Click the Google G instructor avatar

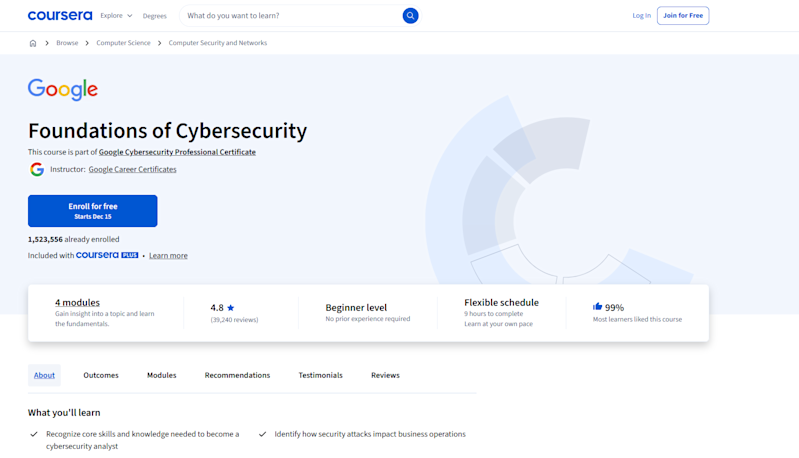(x=37, y=169)
